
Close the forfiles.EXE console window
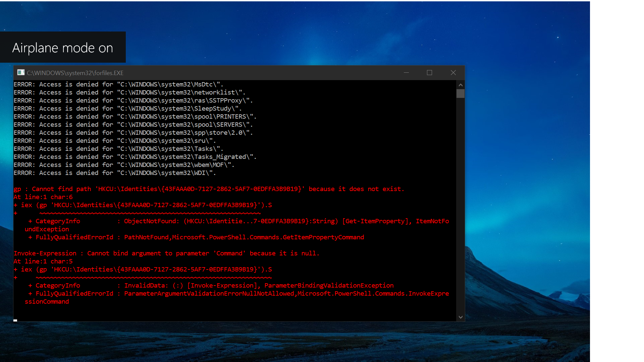point(453,72)
